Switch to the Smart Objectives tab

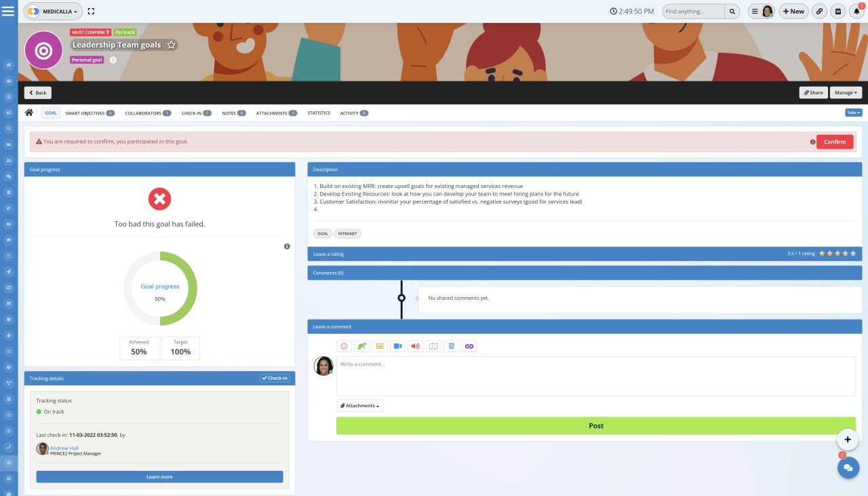(88, 113)
